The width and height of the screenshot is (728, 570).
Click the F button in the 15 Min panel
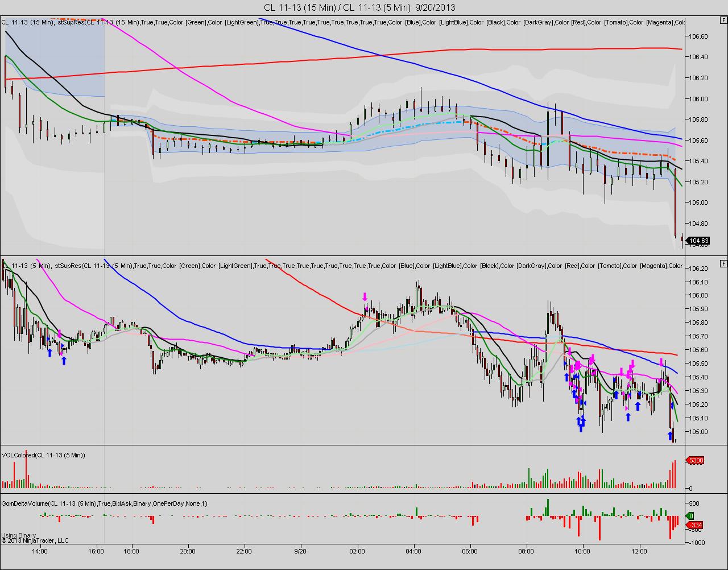pyautogui.click(x=723, y=19)
